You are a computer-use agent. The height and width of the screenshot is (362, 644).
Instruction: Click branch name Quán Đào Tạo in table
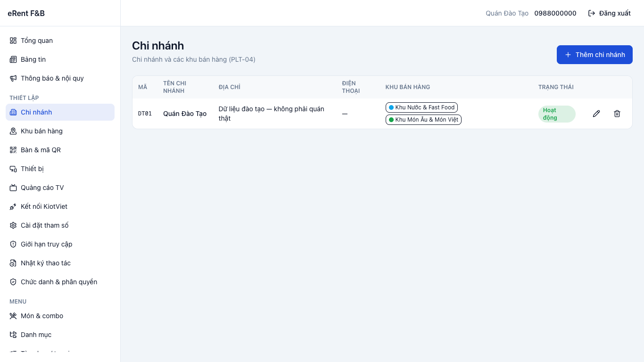click(185, 114)
